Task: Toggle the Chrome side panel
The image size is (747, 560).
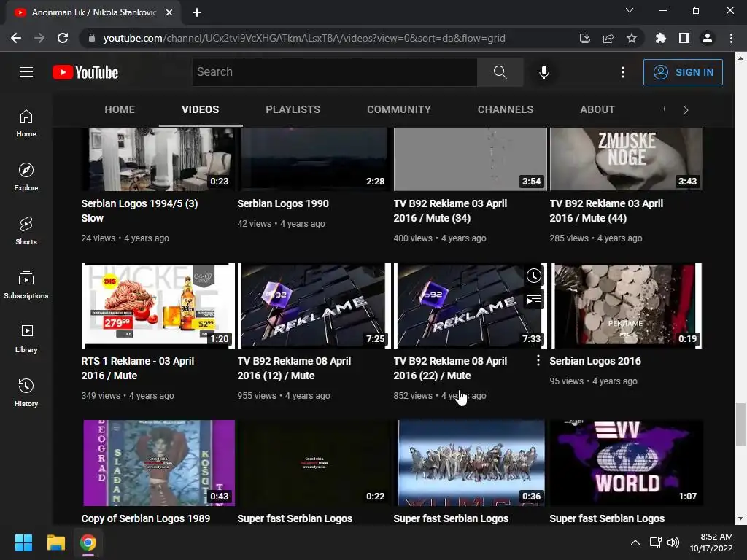Action: point(684,38)
